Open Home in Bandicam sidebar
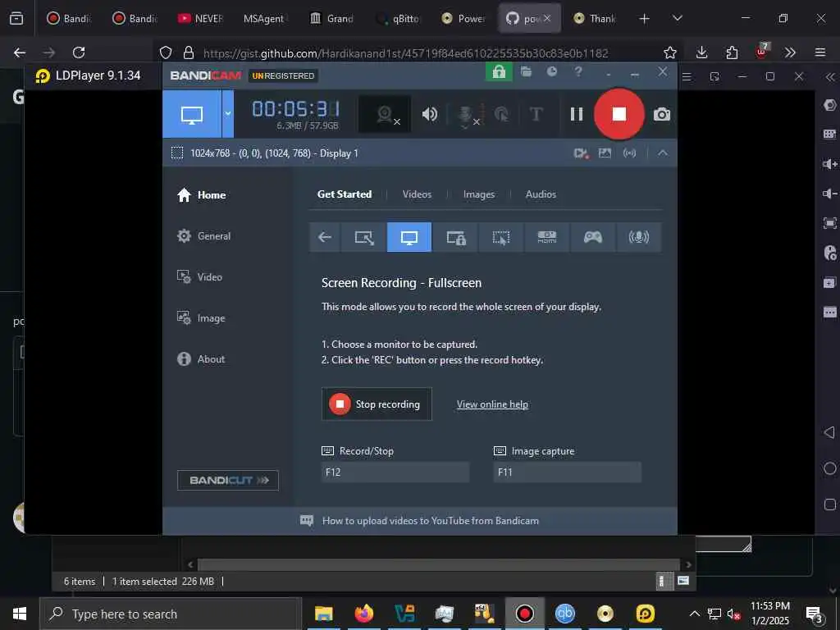 click(x=202, y=195)
